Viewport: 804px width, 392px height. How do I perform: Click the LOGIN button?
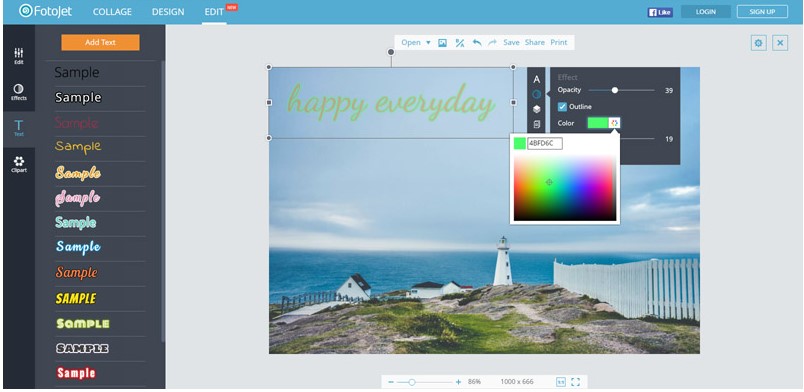click(x=706, y=12)
